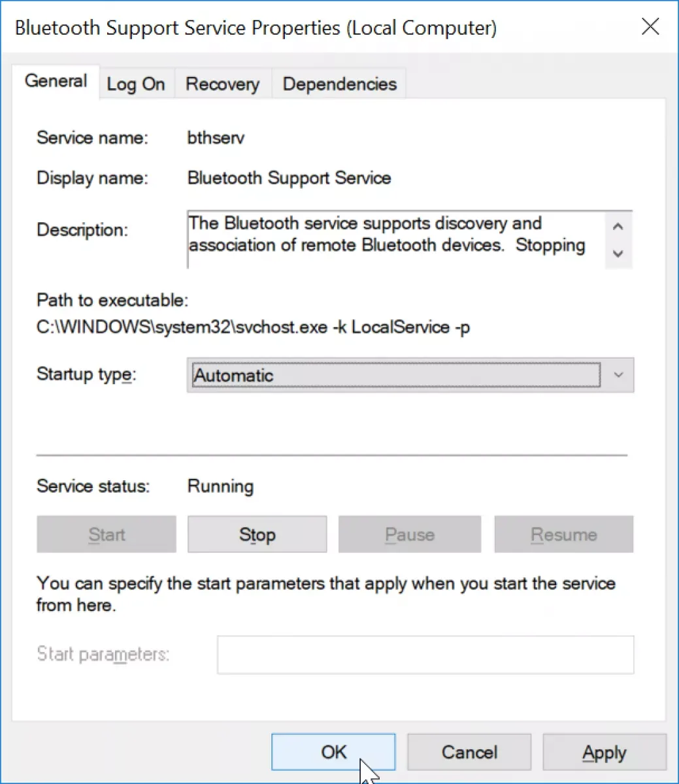Focus the Start parameters input field
The width and height of the screenshot is (679, 784).
coord(425,655)
